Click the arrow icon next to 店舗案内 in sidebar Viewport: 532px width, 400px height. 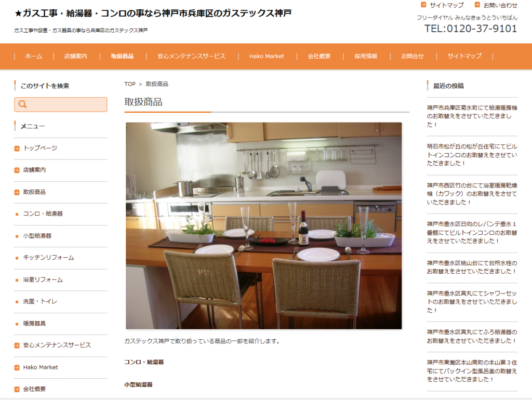[17, 170]
